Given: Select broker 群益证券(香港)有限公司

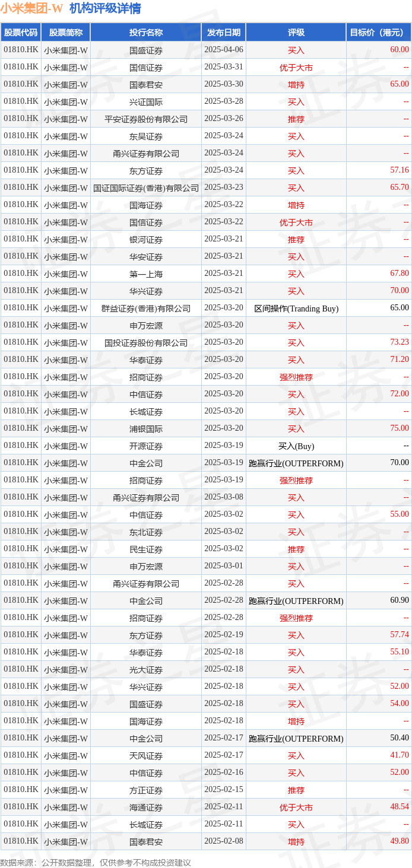Looking at the screenshot, I should 146,308.
